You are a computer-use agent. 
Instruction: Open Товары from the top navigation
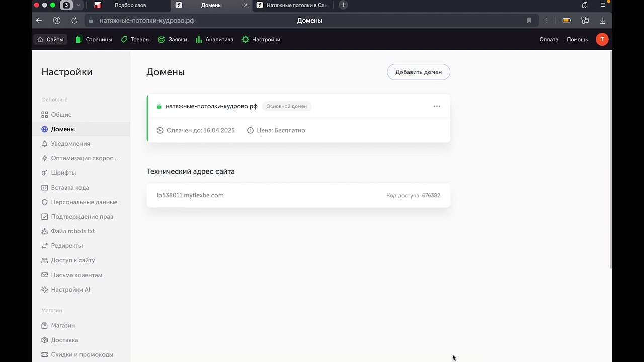(135, 39)
